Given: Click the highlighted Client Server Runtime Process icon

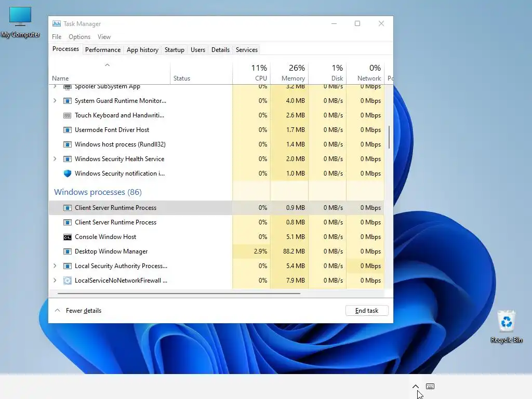Looking at the screenshot, I should click(x=68, y=208).
